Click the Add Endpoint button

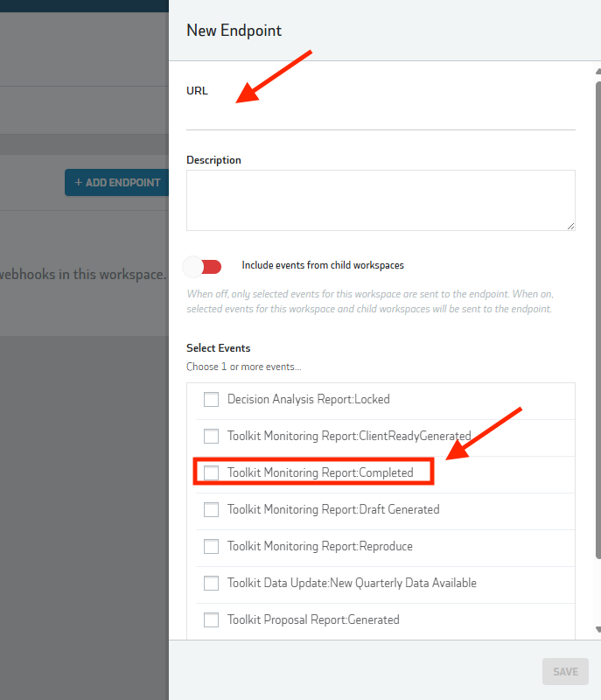[116, 183]
